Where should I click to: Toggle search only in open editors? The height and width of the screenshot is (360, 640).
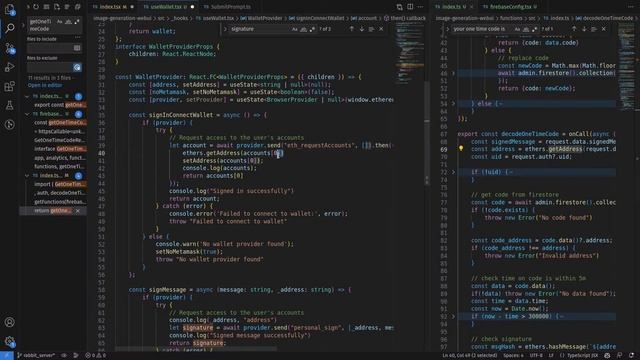pos(77,48)
